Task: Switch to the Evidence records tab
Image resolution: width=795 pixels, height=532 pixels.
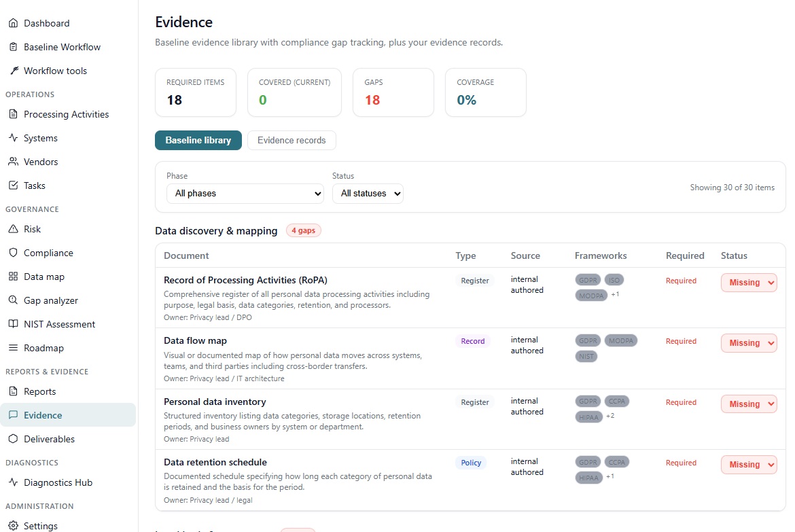Action: (291, 140)
